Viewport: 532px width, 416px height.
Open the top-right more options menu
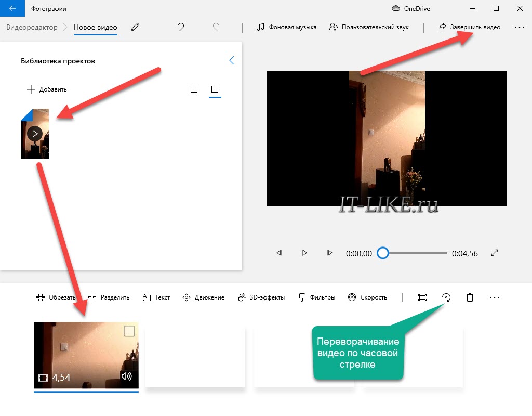pyautogui.click(x=520, y=27)
